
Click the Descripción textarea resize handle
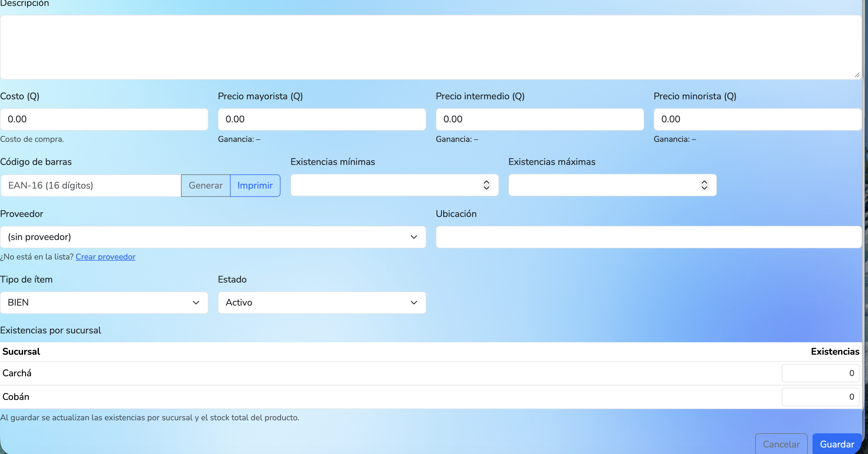pos(857,75)
